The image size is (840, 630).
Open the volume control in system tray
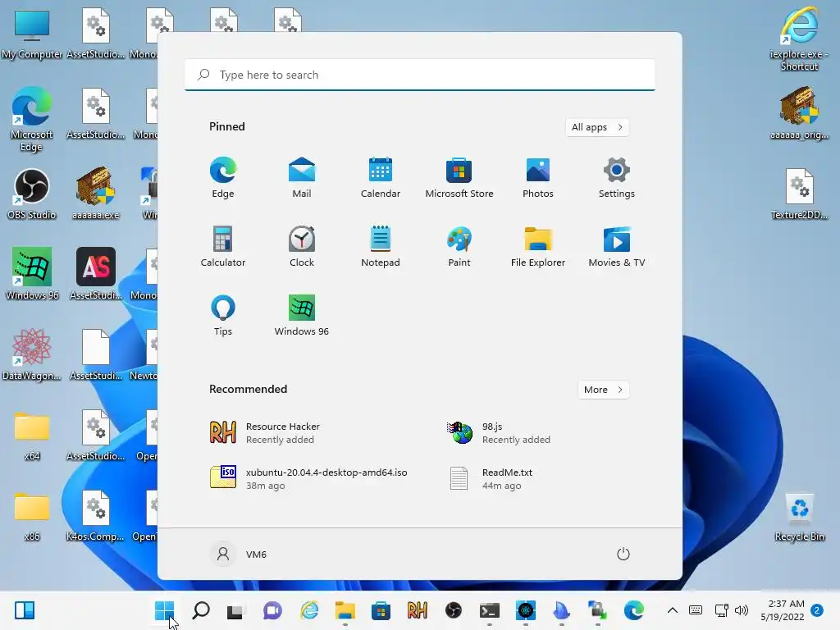742,610
